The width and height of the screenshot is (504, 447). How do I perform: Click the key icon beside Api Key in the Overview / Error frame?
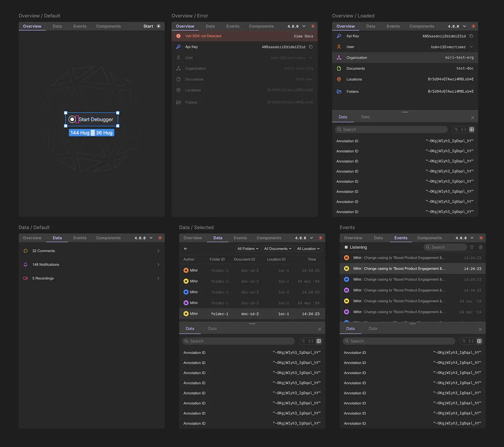[x=178, y=47]
